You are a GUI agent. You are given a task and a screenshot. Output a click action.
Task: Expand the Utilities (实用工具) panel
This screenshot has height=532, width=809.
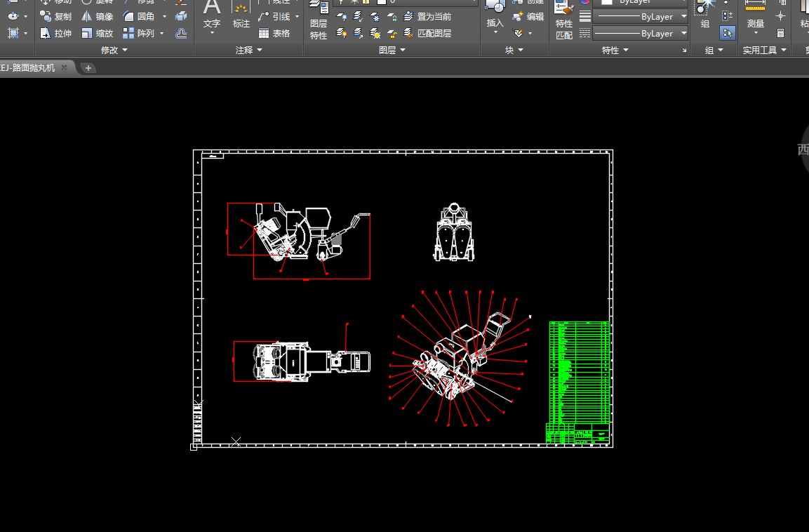tap(765, 50)
